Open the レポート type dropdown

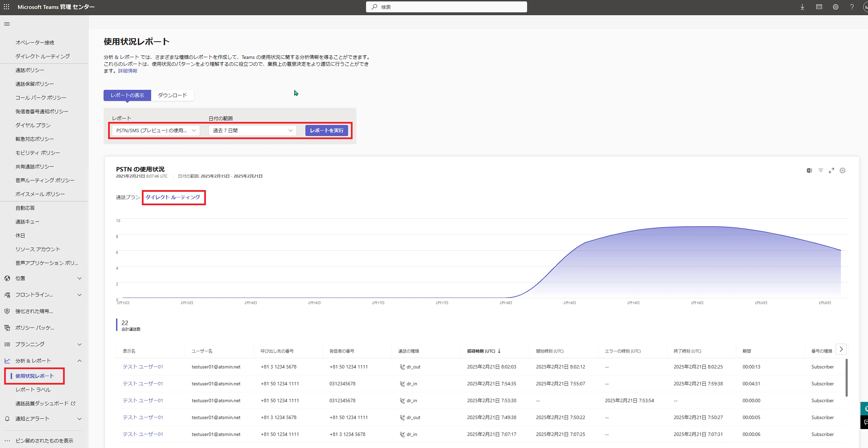click(156, 131)
